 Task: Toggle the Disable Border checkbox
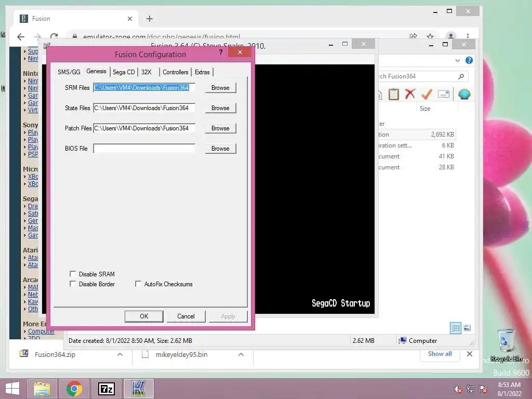pyautogui.click(x=73, y=284)
